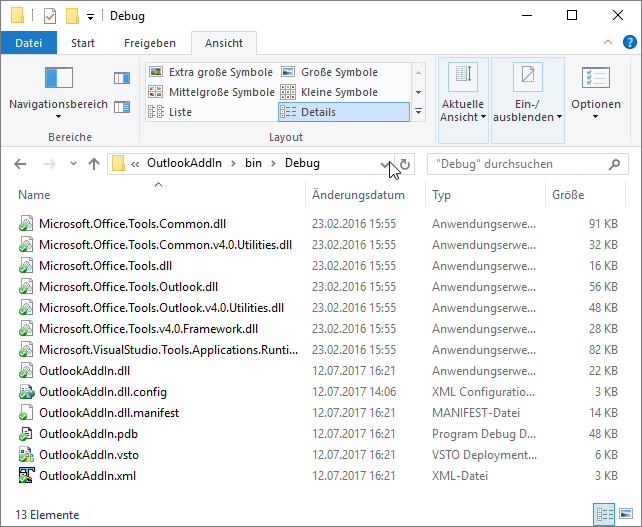Toggle the preview pane icon

(x=122, y=78)
